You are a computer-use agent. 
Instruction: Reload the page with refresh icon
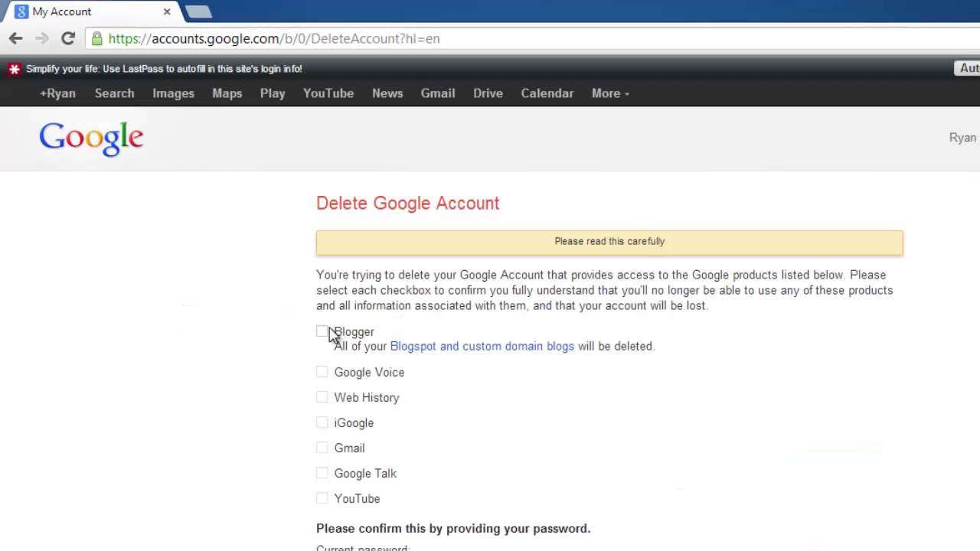(68, 38)
